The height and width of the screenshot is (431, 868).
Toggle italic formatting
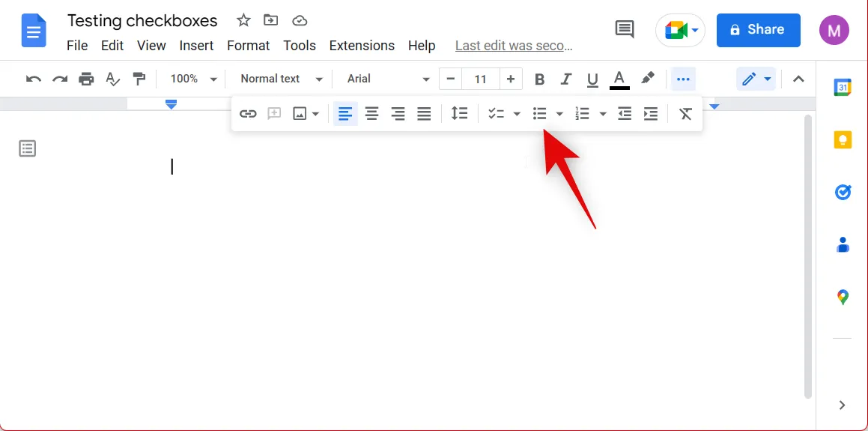565,79
